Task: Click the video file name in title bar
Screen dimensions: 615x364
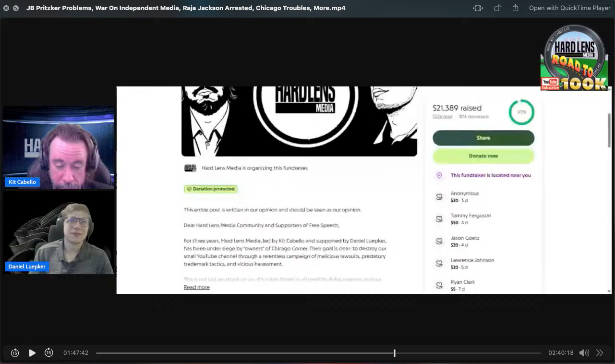Action: coord(186,8)
